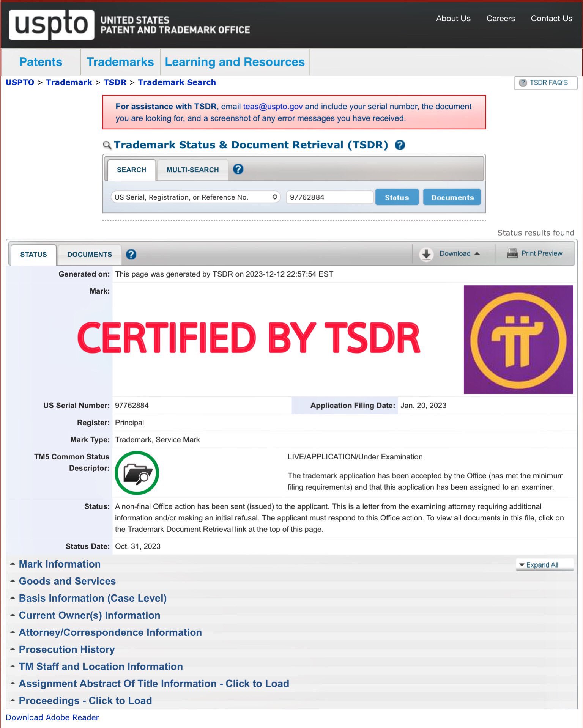Click the USPTO logo
583x728 pixels.
(x=52, y=25)
